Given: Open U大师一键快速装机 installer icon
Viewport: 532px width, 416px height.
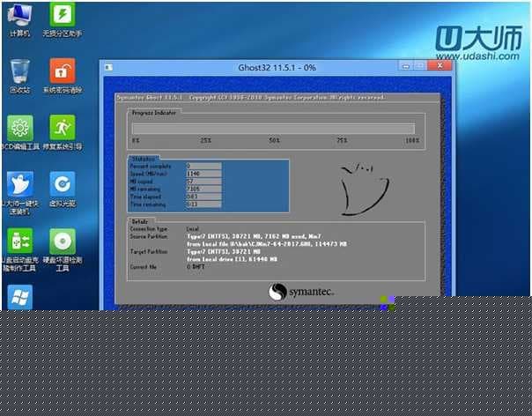Looking at the screenshot, I should point(19,185).
